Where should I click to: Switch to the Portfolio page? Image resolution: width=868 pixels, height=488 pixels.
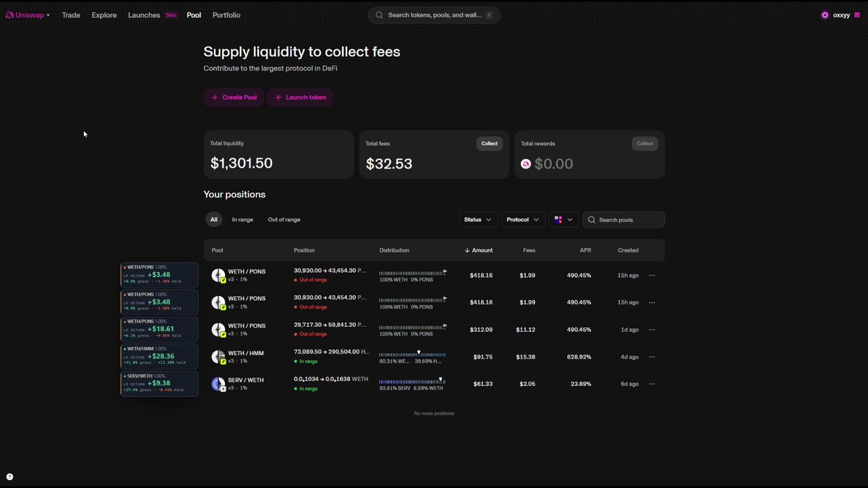tap(226, 15)
